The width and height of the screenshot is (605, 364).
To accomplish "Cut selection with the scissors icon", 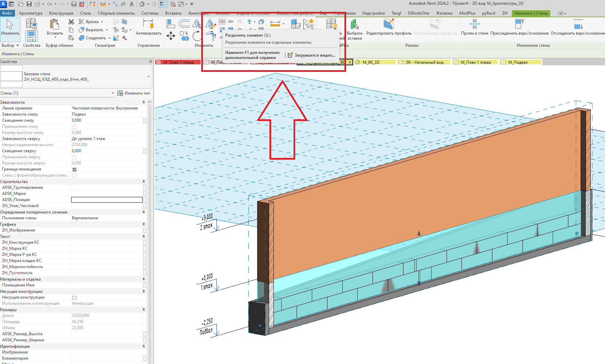I will pos(71,22).
